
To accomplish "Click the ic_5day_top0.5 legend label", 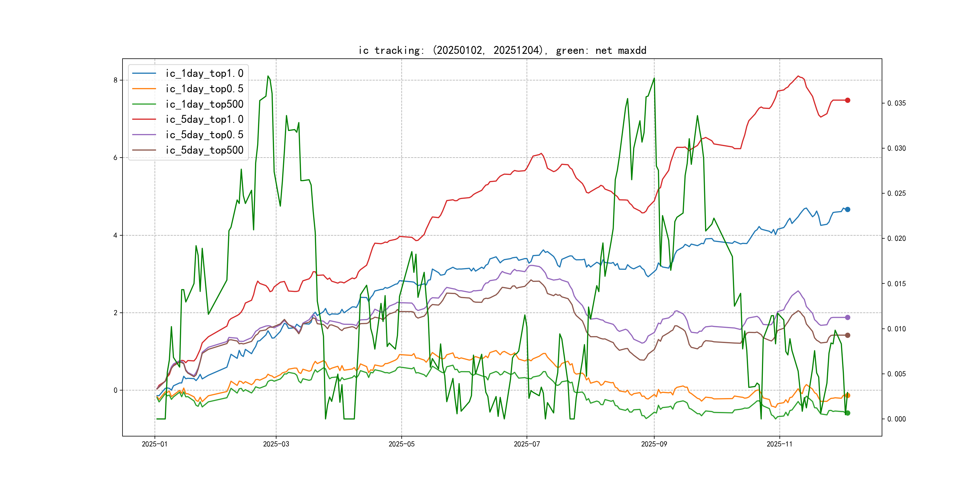I will pyautogui.click(x=204, y=135).
